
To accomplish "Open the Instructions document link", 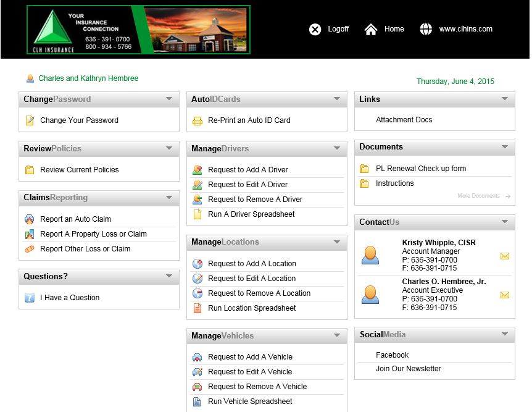I will (x=395, y=183).
